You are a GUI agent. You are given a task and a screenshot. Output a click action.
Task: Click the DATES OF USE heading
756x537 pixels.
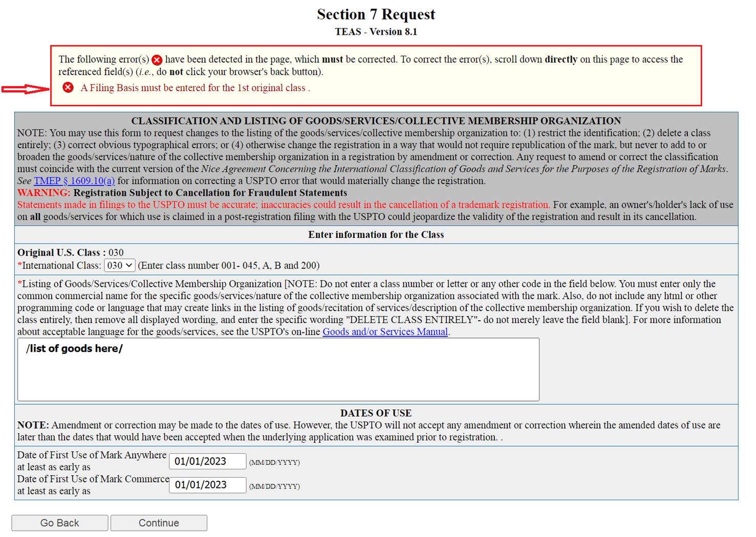click(376, 413)
